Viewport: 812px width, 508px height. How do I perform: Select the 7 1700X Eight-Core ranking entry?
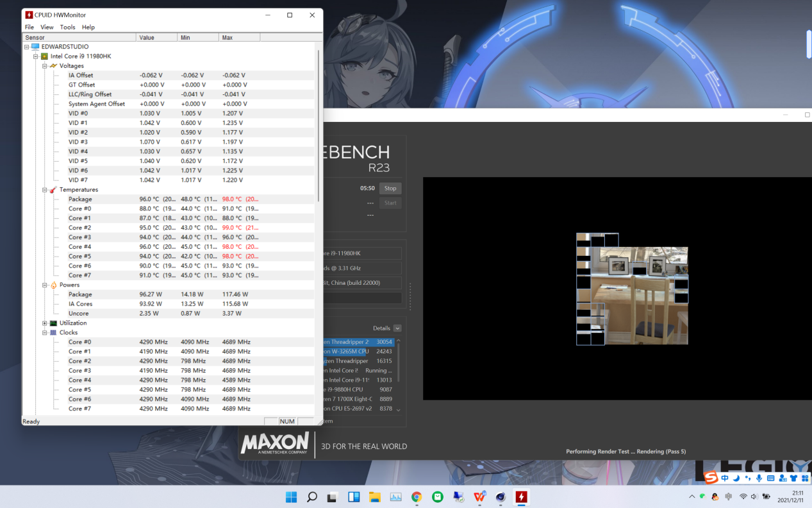pyautogui.click(x=360, y=399)
